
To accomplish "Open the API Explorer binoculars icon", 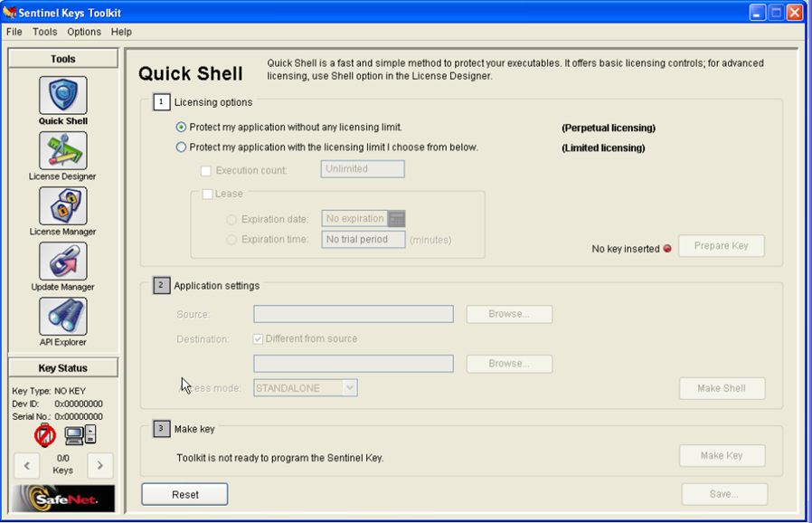I will 62,317.
